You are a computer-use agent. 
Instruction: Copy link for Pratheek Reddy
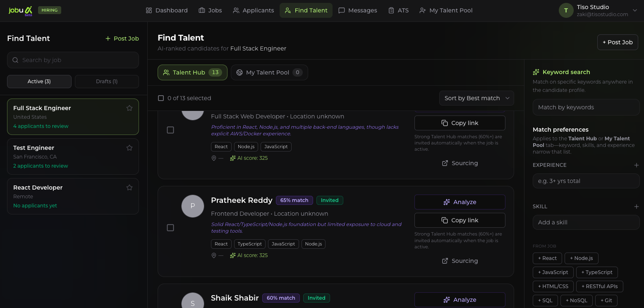(x=460, y=220)
